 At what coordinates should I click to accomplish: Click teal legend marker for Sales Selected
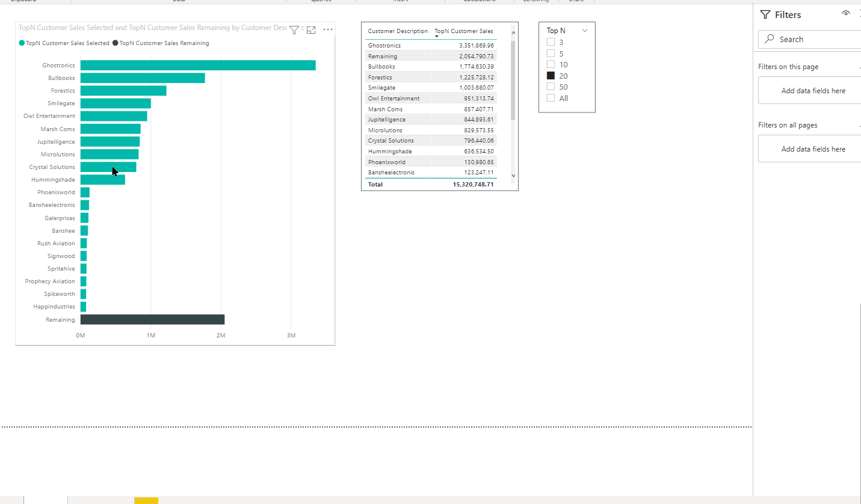[x=22, y=43]
